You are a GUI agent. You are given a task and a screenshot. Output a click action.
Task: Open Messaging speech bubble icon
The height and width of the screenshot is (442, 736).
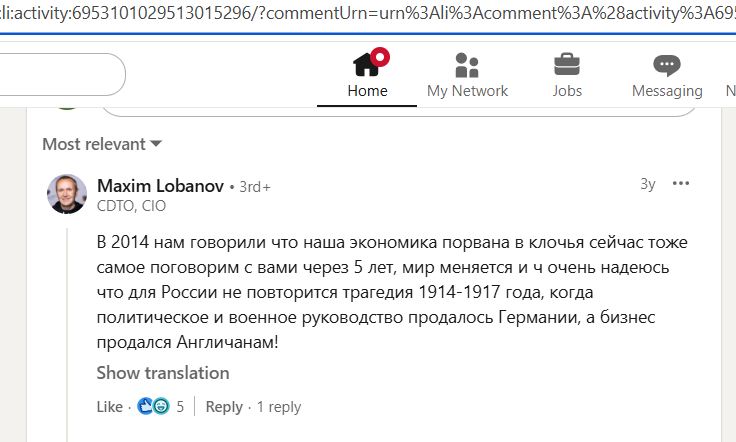(x=667, y=65)
